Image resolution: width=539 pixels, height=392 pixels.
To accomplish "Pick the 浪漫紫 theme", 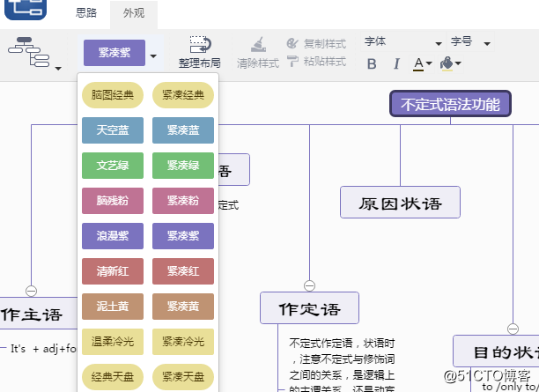I will pos(113,236).
